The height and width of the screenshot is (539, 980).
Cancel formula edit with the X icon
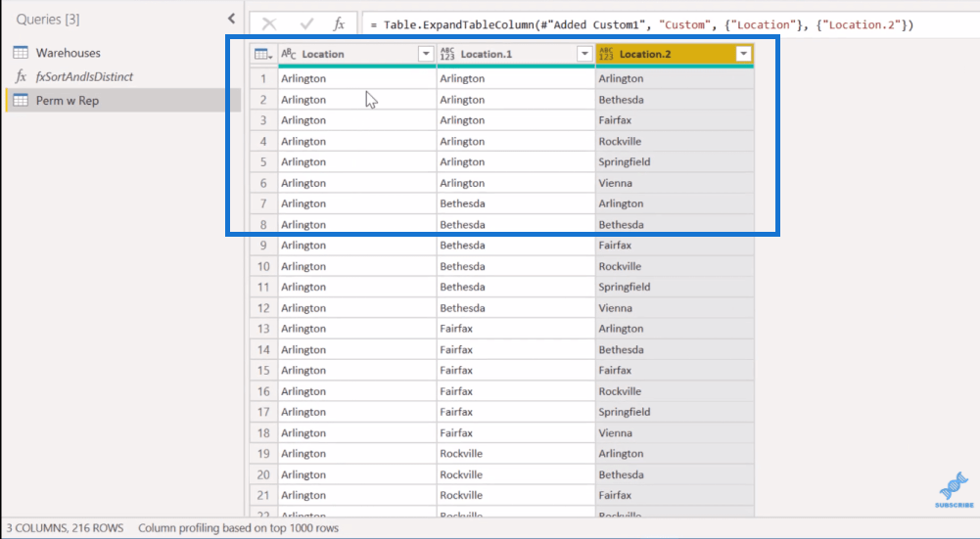[x=269, y=24]
